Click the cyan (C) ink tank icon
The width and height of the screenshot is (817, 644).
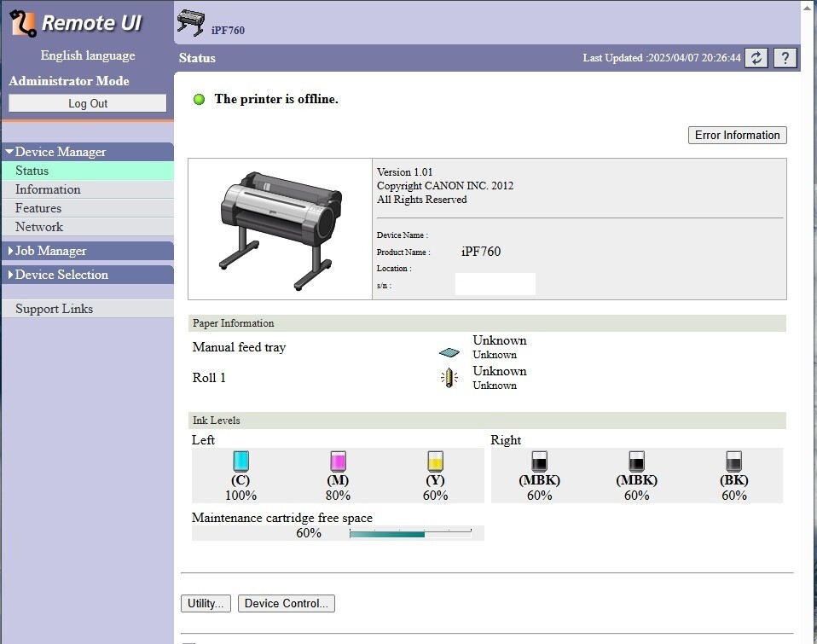pos(240,461)
